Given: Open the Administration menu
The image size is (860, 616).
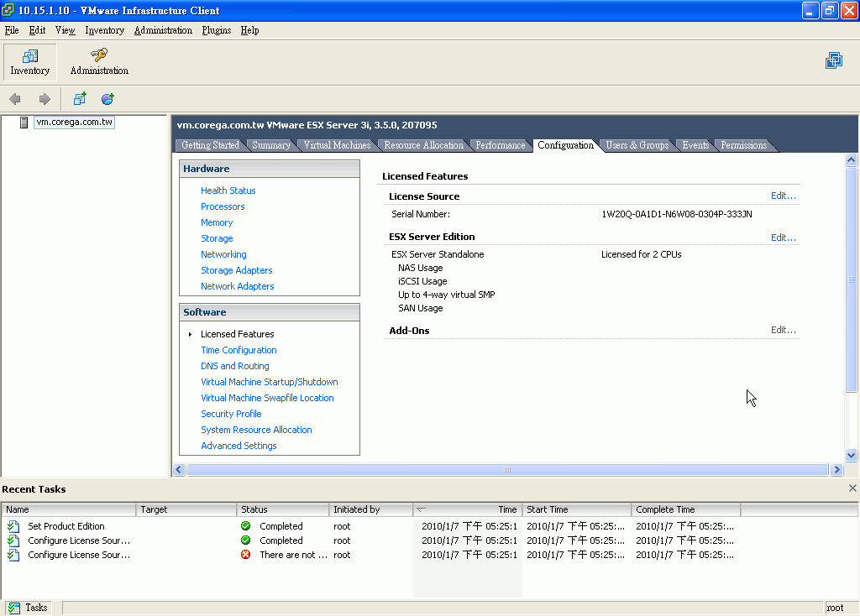Looking at the screenshot, I should click(164, 30).
